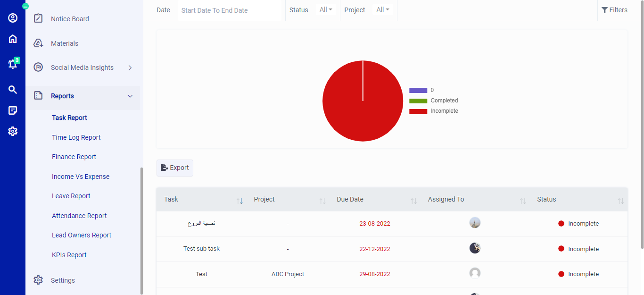
Task: Click the Materials icon in the sidebar
Action: (38, 43)
